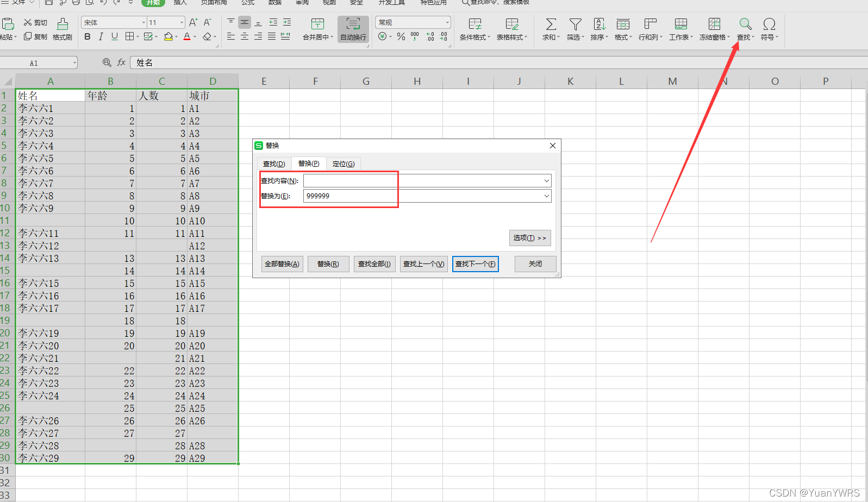Click the Worksheet (工作表) icon
This screenshot has height=502, width=868.
click(680, 24)
